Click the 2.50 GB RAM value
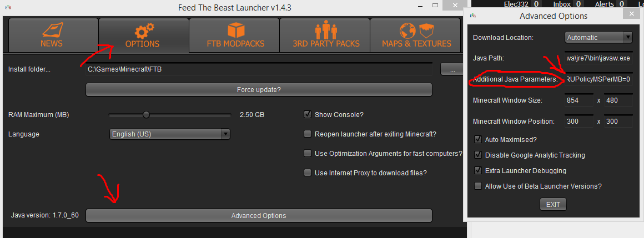Viewport: 644px width, 238px height. (251, 115)
